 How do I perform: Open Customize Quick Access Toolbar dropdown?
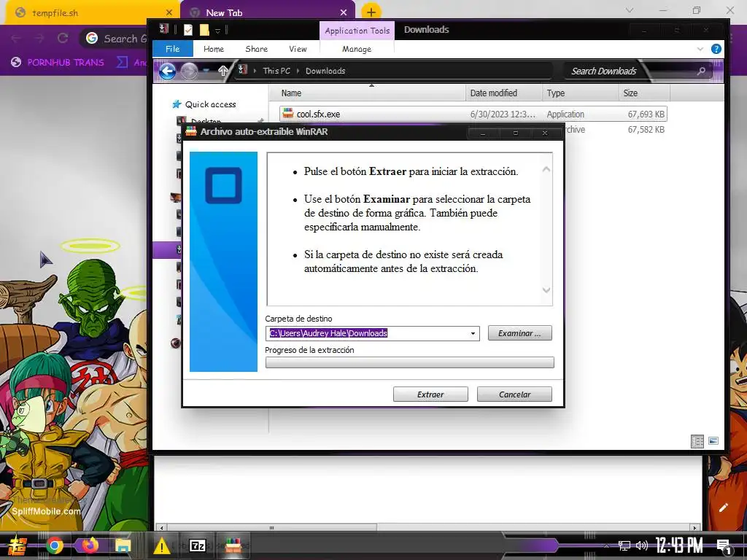tap(217, 31)
